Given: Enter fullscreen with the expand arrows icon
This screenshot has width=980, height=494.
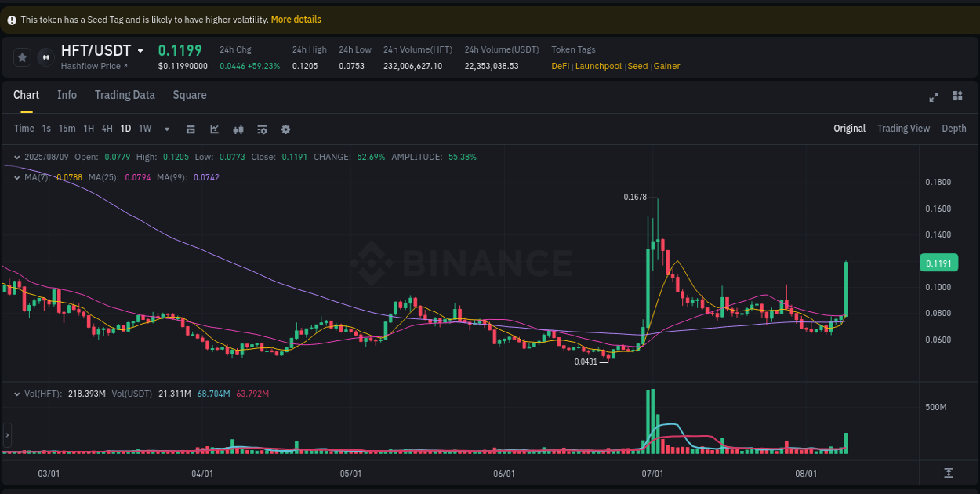Looking at the screenshot, I should (x=933, y=96).
